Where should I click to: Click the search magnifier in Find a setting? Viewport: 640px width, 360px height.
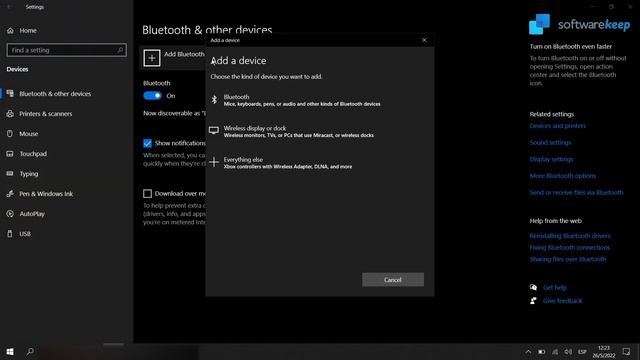[120, 50]
